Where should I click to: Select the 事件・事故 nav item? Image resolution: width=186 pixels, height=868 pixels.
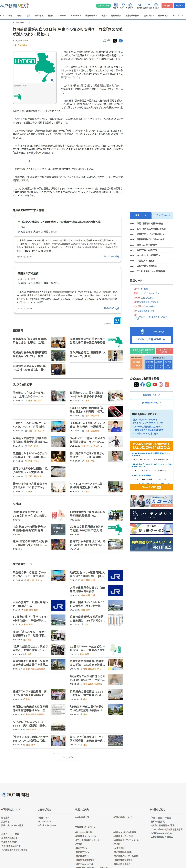tap(39, 15)
